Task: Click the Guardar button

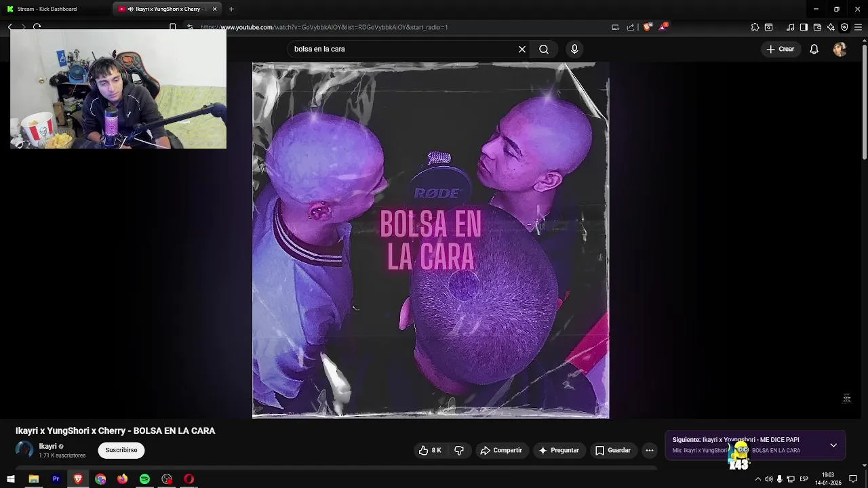Action: click(613, 450)
